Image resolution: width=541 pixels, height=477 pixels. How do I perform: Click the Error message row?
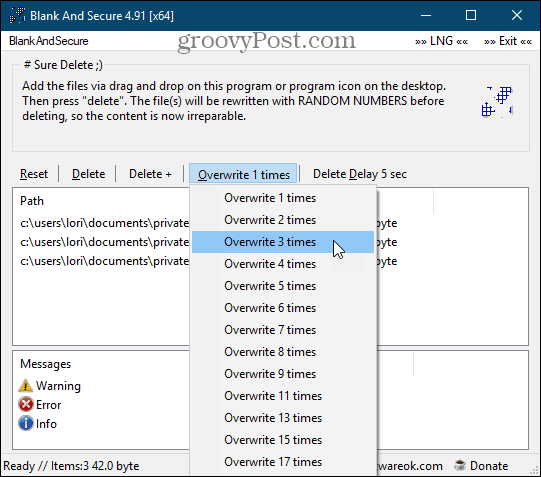click(40, 405)
